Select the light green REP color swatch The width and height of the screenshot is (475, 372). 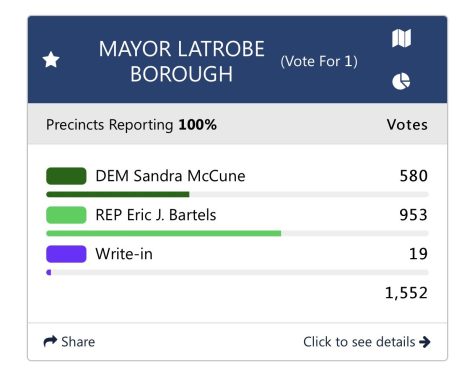66,215
